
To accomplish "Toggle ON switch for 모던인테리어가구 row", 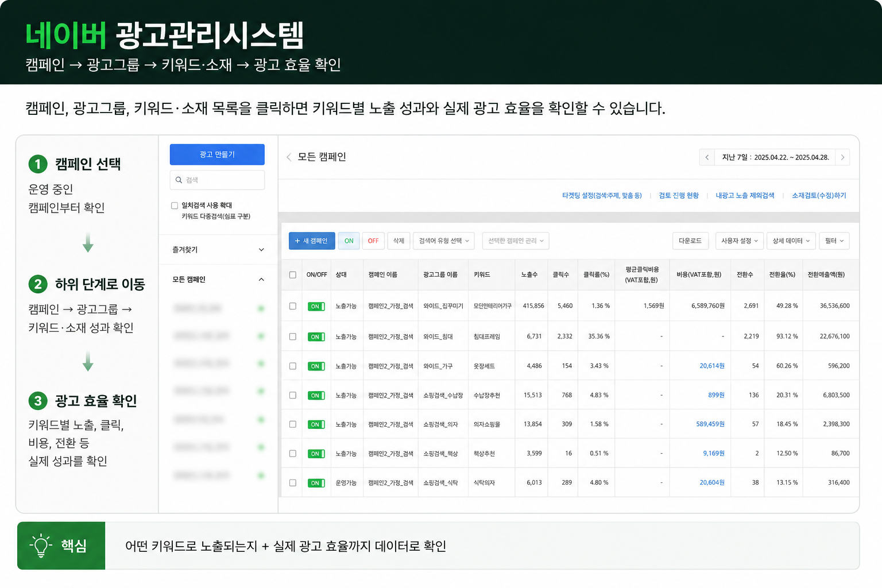I will tap(316, 307).
